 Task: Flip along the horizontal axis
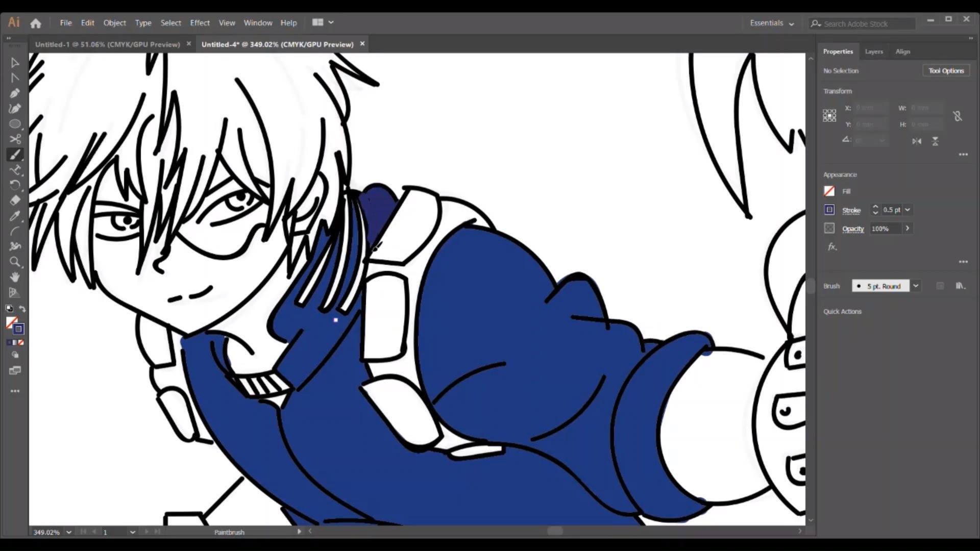[917, 141]
